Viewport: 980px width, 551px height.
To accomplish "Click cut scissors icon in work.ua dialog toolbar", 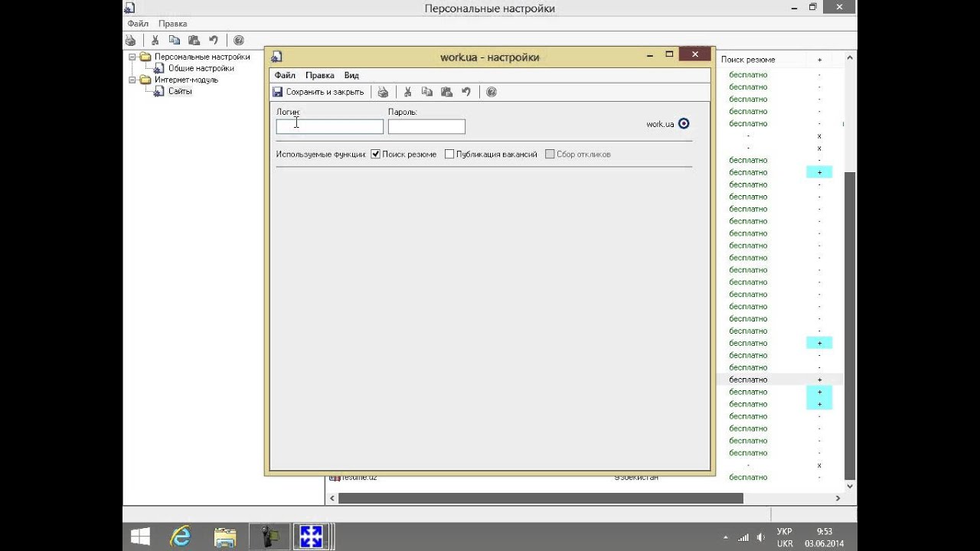I will coord(408,92).
